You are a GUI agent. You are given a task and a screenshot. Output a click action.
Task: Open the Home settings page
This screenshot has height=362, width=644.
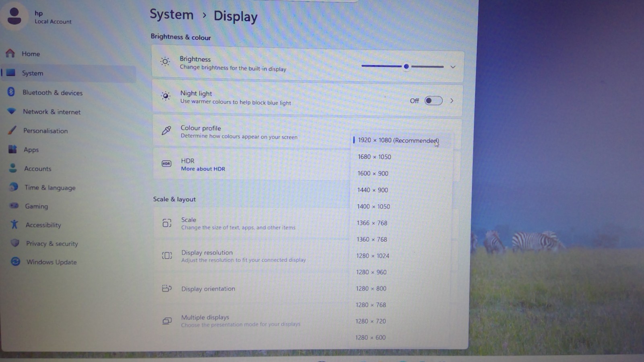click(x=68, y=53)
